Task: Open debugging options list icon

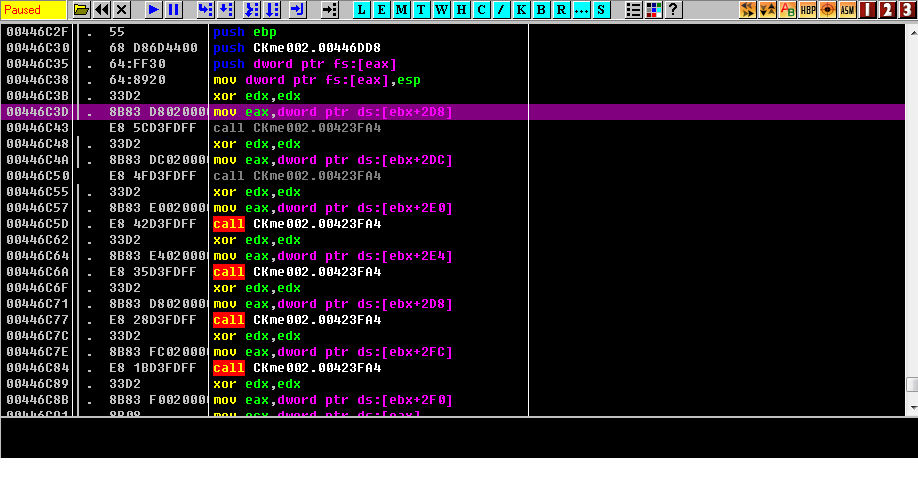Action: (x=633, y=9)
